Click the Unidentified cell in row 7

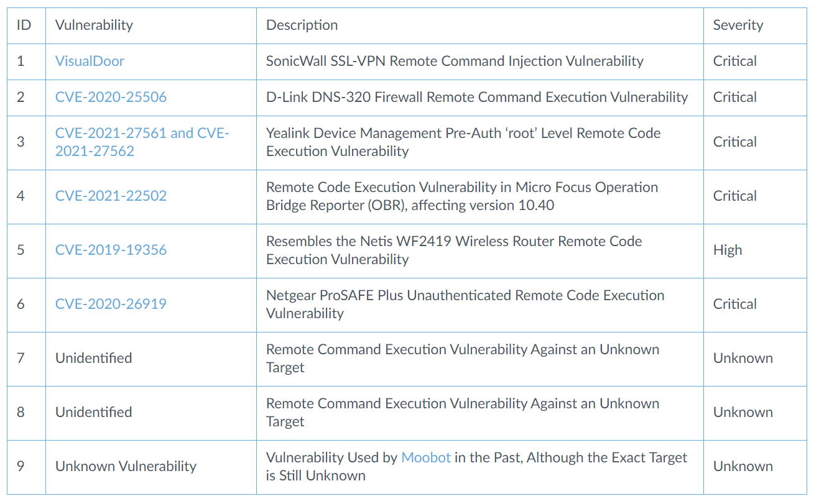click(x=93, y=358)
